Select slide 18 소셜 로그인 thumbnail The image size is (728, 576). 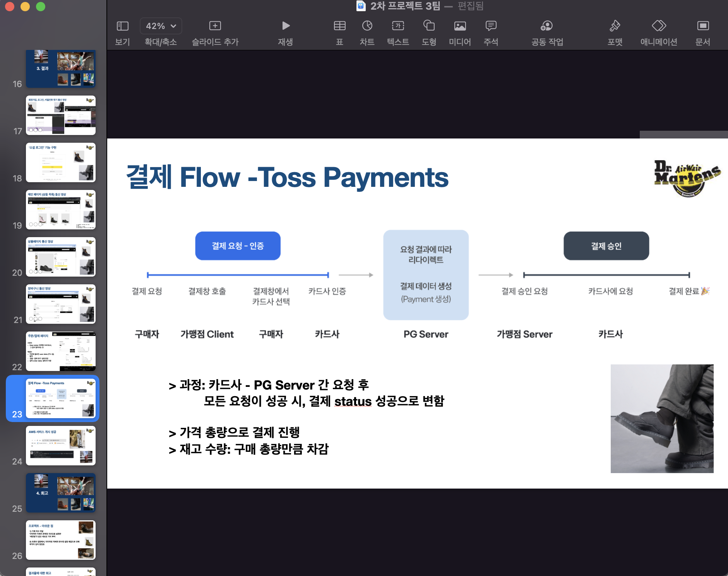click(61, 162)
